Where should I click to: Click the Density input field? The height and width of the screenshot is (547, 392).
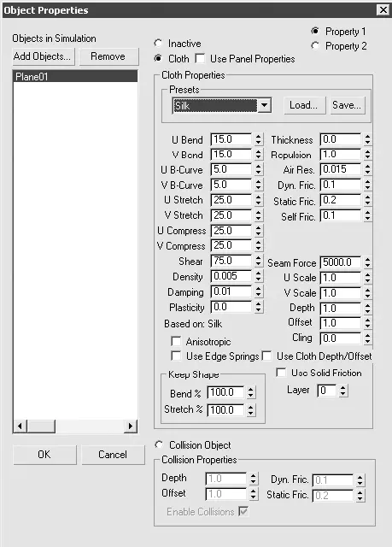231,276
